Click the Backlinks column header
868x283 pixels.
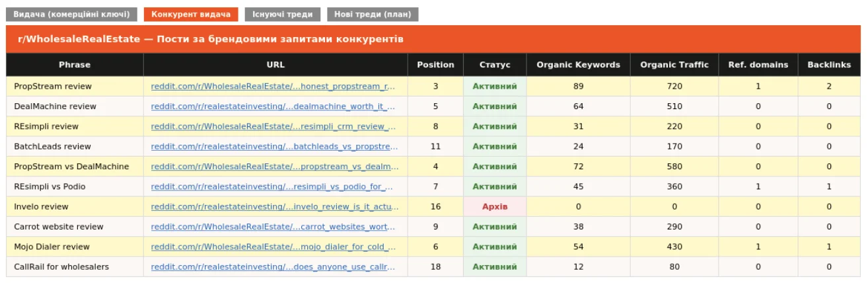tap(829, 65)
